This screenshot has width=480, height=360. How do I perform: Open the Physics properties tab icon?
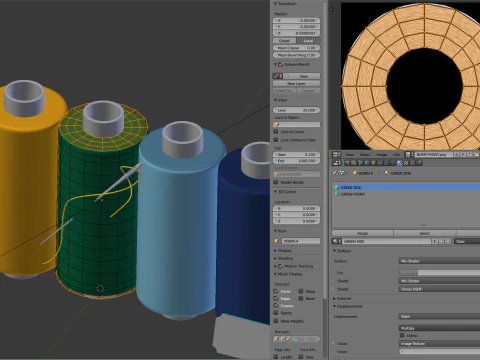pos(419,163)
